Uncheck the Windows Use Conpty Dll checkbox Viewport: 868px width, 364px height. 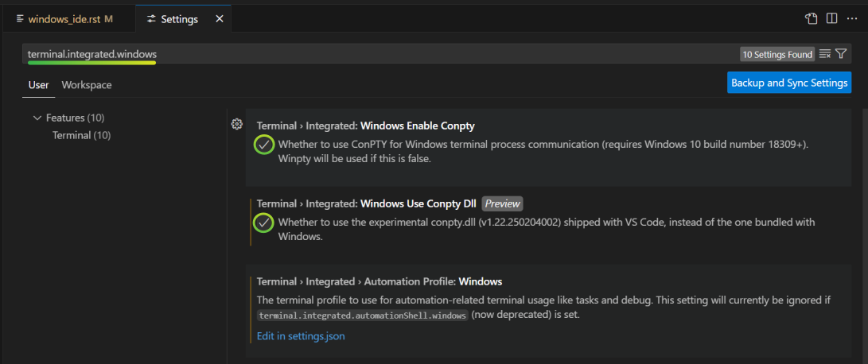[x=264, y=223]
